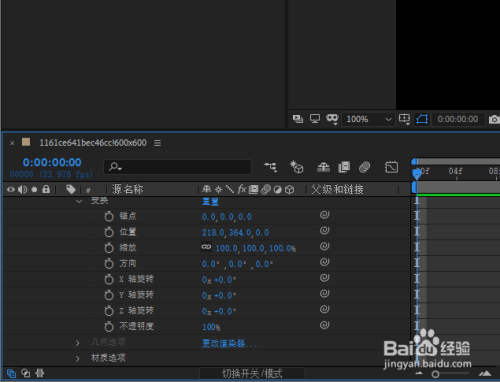Click the lock column header

[x=46, y=189]
